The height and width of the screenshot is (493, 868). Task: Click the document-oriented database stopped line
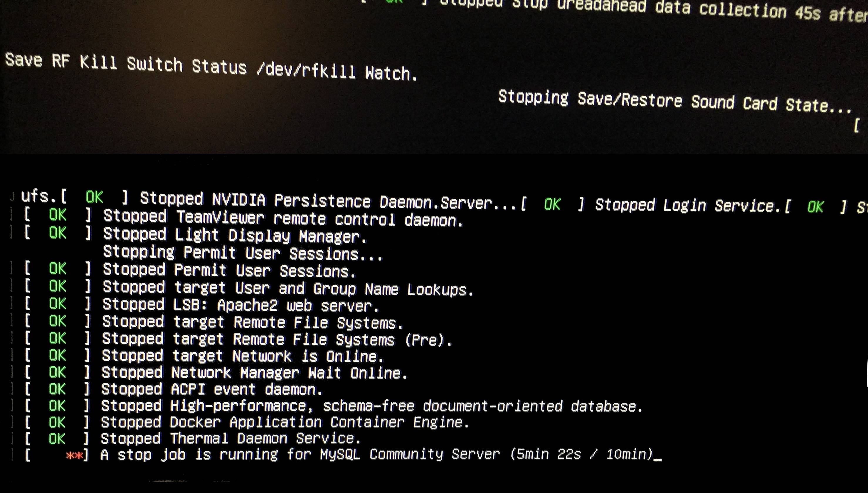372,406
